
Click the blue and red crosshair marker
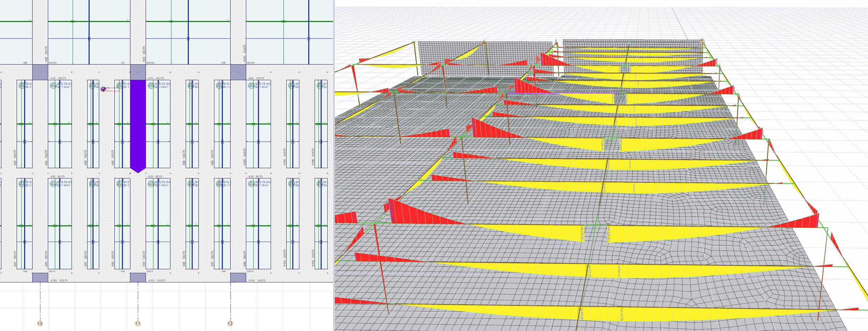click(x=103, y=89)
